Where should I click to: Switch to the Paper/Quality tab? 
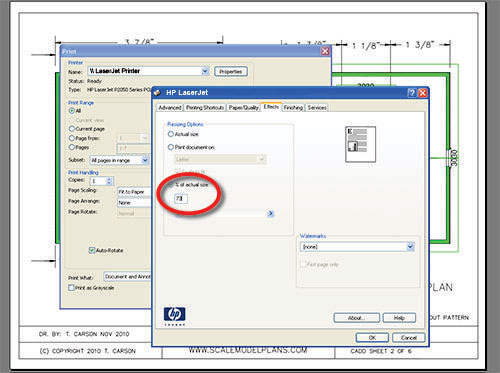tap(244, 108)
